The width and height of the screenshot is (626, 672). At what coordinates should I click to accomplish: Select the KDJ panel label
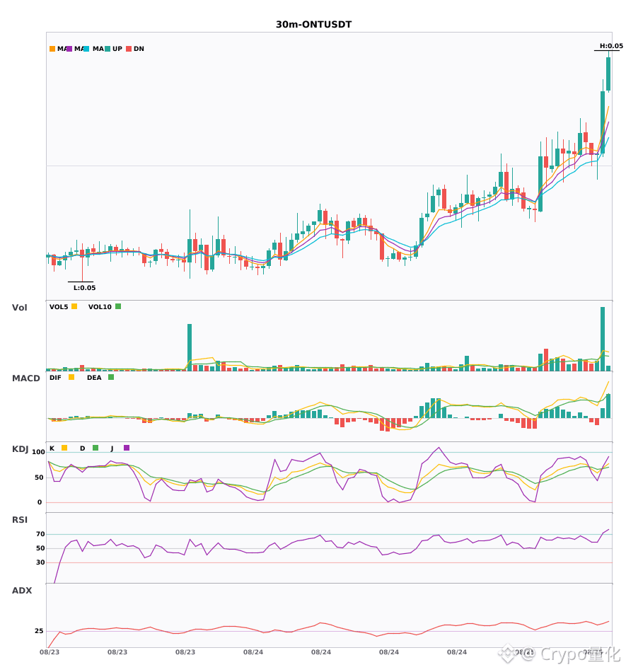[x=20, y=449]
